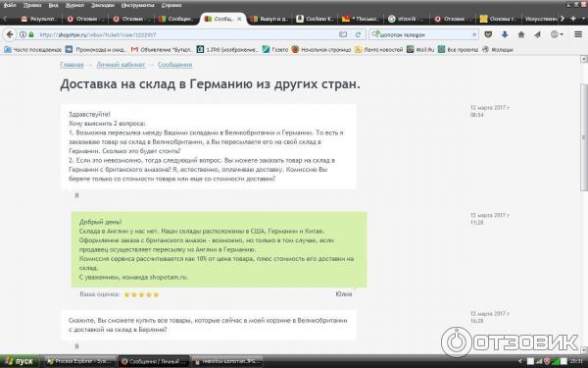Switch to the otzovik tab
Screen dimensions: 588x368
click(408, 19)
